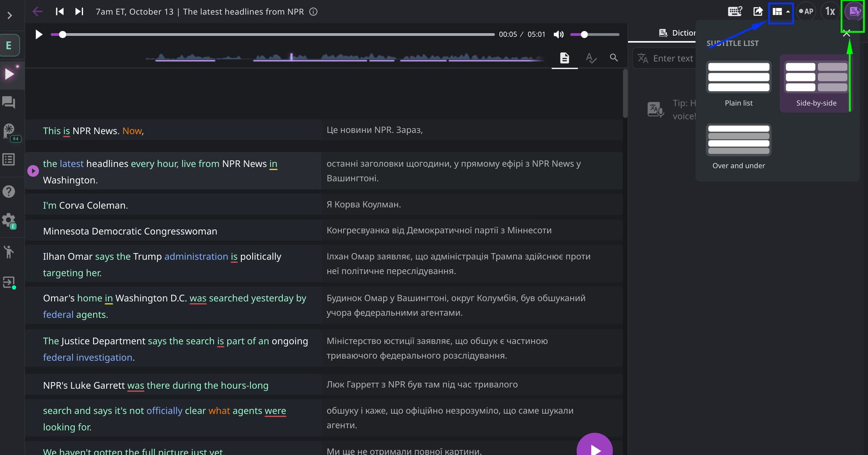Click the Enter text dictionary field
Screen dimensions: 868x455
click(x=665, y=58)
